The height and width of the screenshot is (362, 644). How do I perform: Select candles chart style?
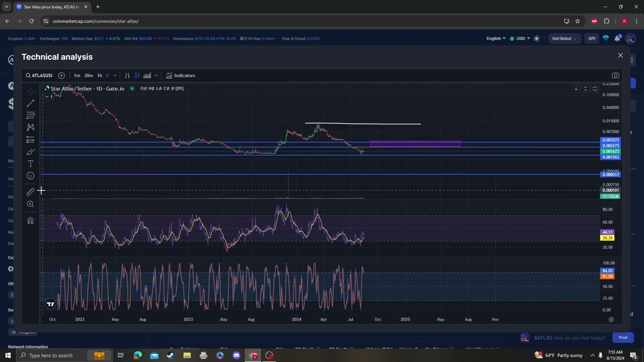(137, 75)
